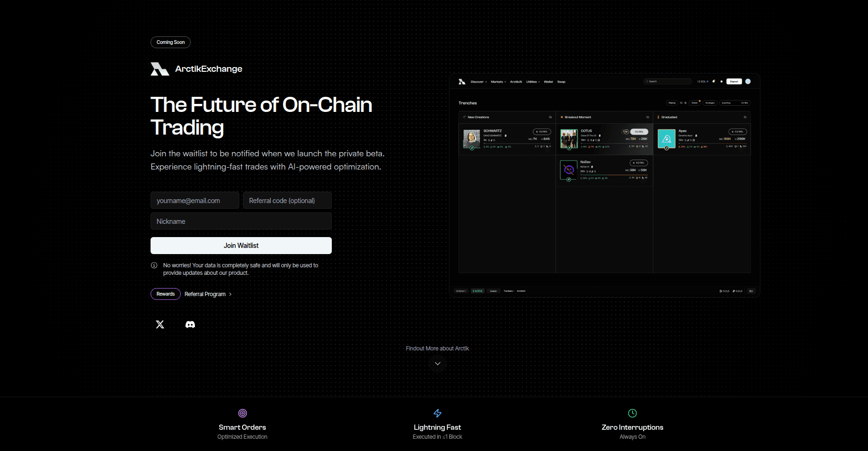Focus the Nickname input field

tap(241, 221)
